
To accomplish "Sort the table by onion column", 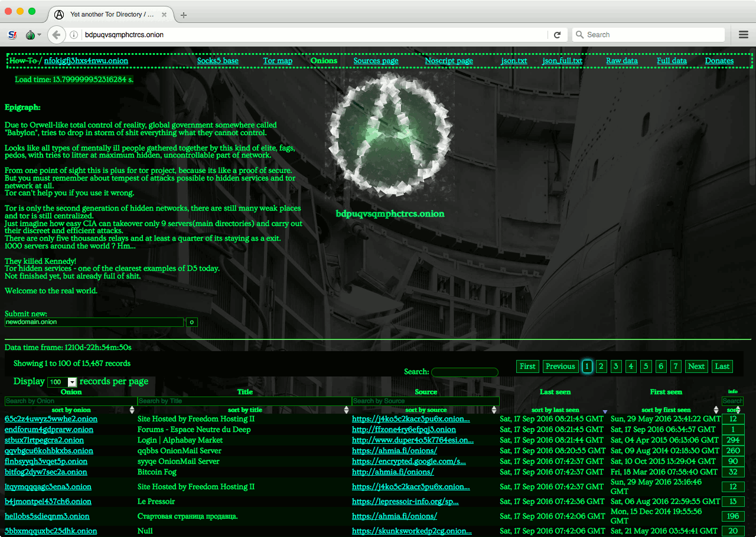I will [x=71, y=410].
